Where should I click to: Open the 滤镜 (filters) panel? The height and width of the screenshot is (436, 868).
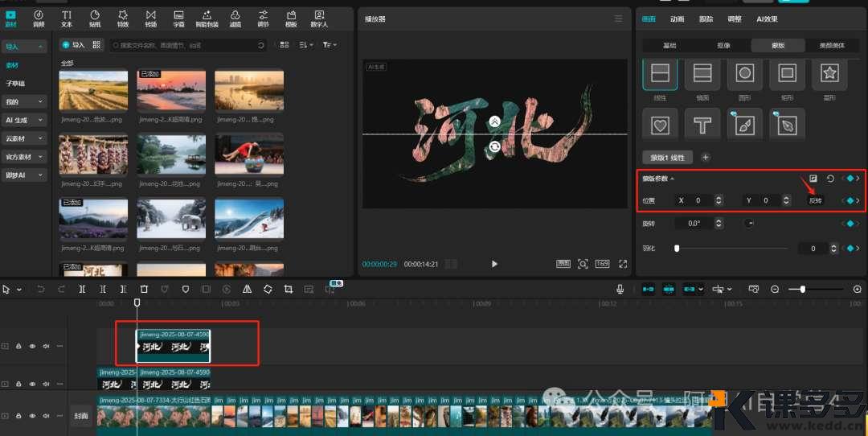point(235,19)
